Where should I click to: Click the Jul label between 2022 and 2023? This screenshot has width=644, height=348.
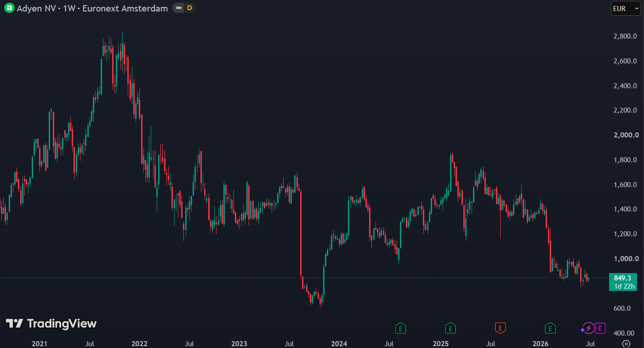tap(189, 343)
